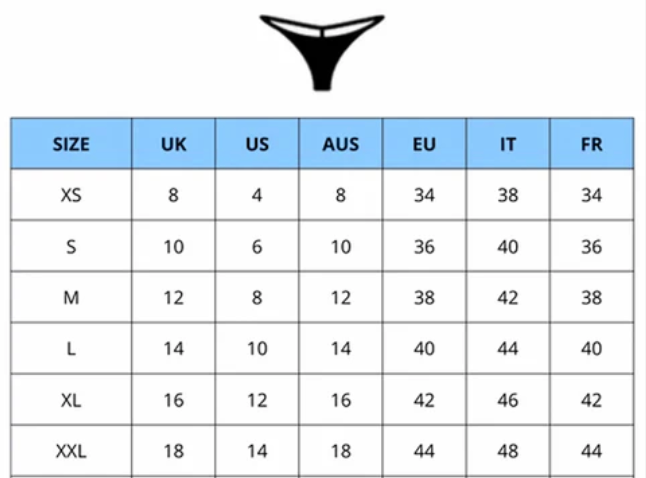Select the XL size row label

coord(71,400)
